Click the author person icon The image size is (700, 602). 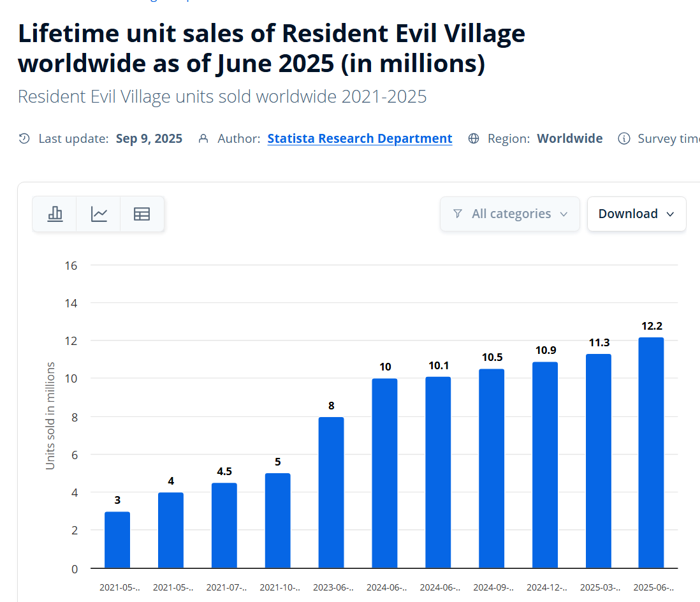(x=203, y=138)
